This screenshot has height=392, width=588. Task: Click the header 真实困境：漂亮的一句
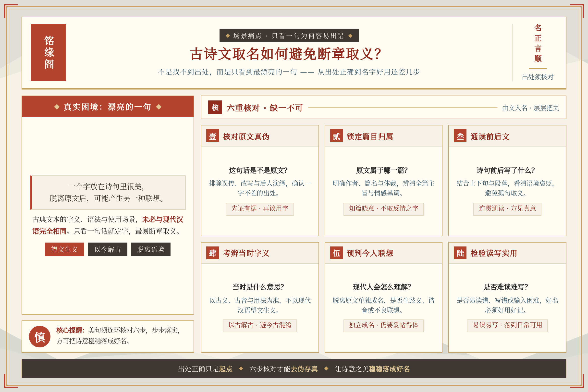point(108,107)
